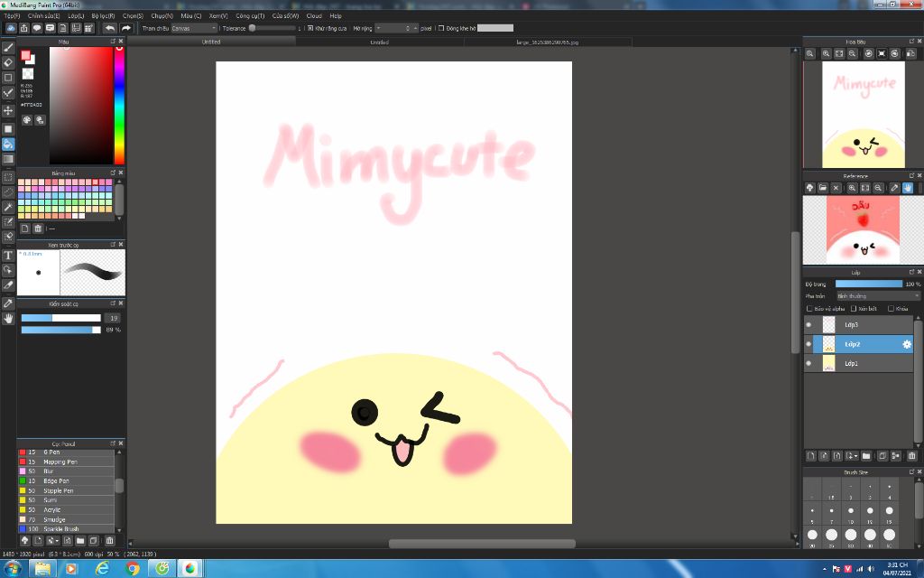
Task: Select the Text tool
Action: (x=8, y=256)
